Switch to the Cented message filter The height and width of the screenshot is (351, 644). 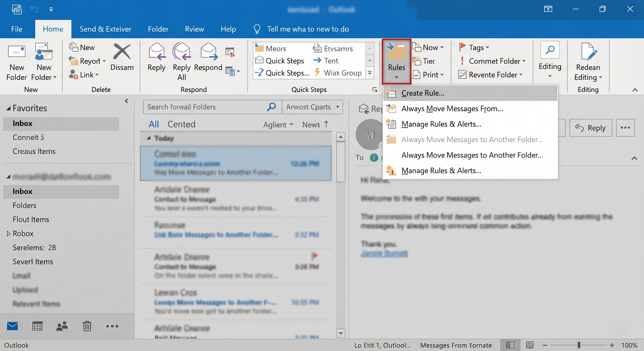[x=181, y=124]
